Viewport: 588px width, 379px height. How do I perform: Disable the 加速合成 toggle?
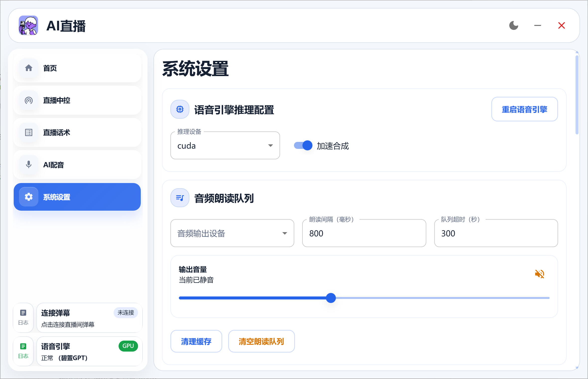pos(302,145)
